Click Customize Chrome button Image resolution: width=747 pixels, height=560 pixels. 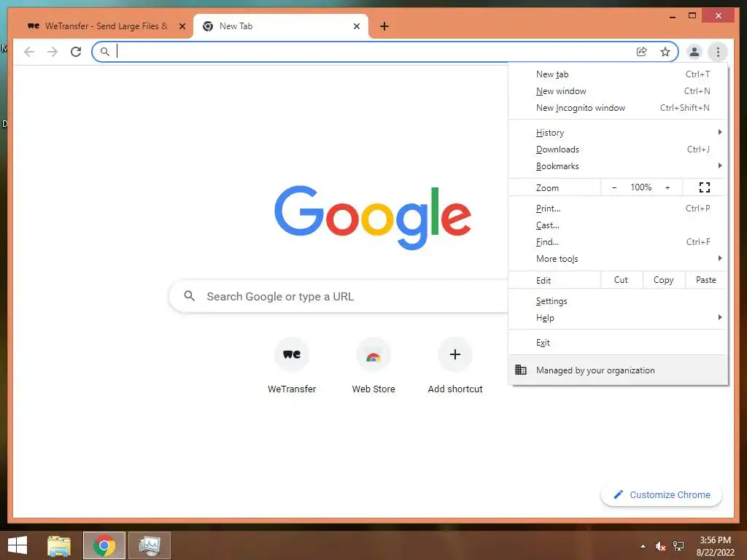coord(662,495)
